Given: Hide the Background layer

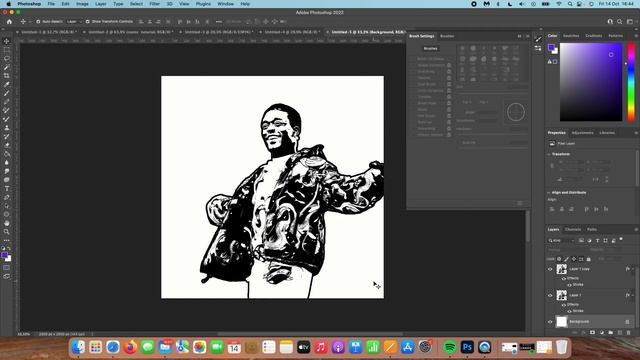Looking at the screenshot, I should tap(550, 322).
